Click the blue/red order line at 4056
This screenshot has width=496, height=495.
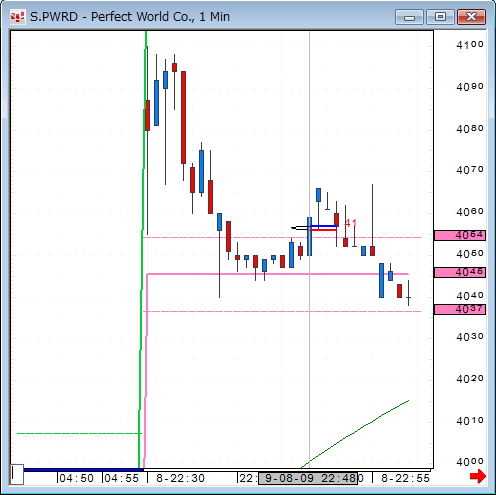click(323, 228)
